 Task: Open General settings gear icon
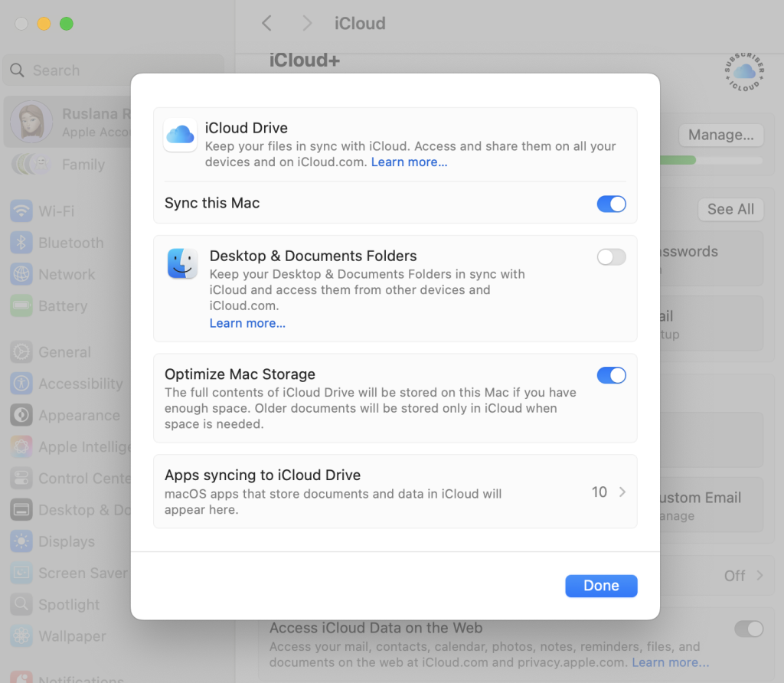tap(21, 352)
